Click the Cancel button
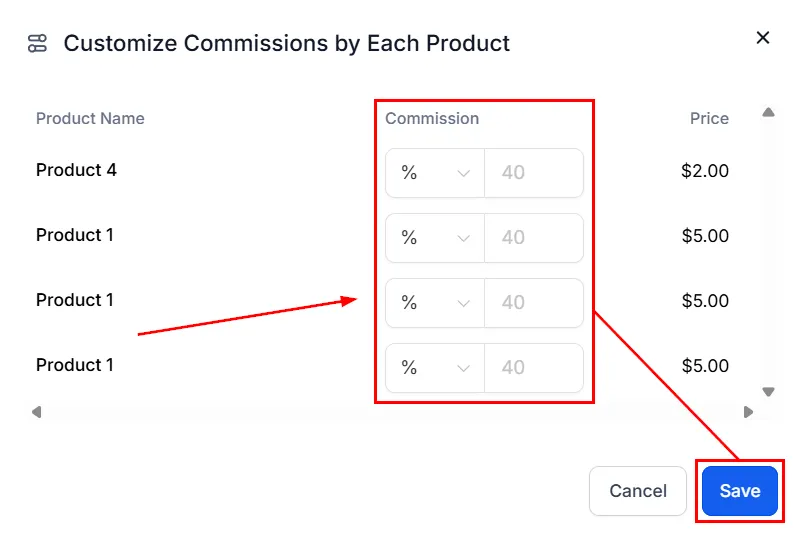 click(638, 491)
